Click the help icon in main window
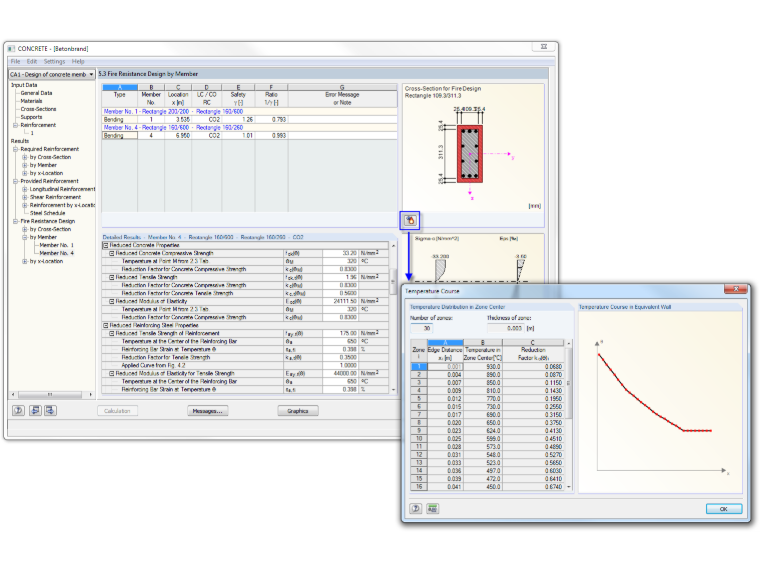The width and height of the screenshot is (760, 570). 18,411
